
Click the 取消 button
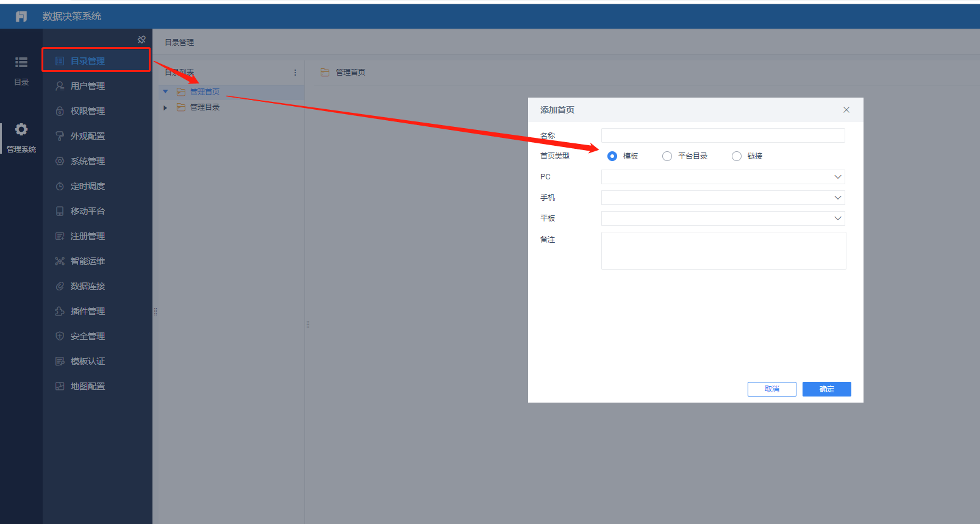pos(772,389)
